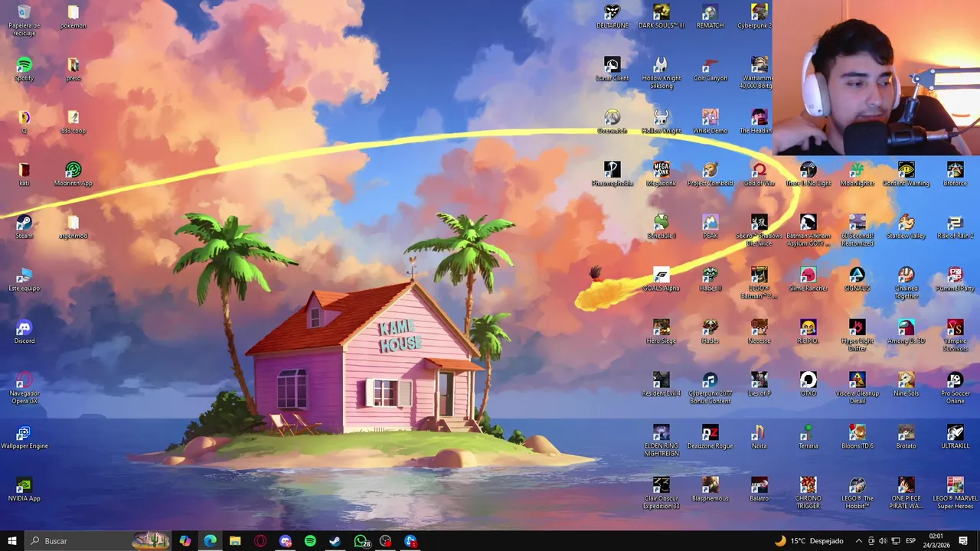The image size is (980, 551).
Task: Select the Project Zomboid game shortcut
Action: tap(710, 174)
